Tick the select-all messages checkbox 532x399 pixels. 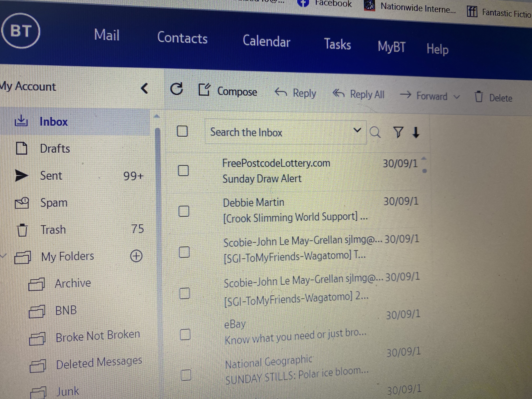tap(182, 131)
